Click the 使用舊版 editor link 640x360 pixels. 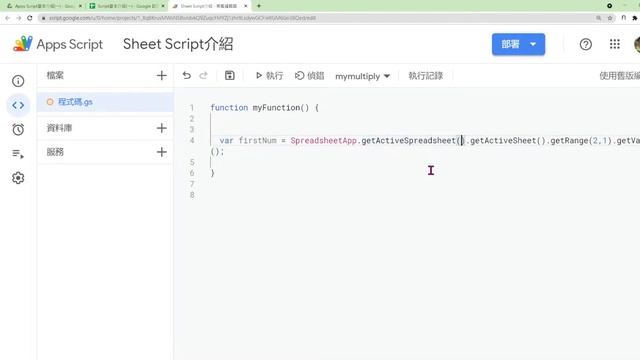click(x=619, y=76)
